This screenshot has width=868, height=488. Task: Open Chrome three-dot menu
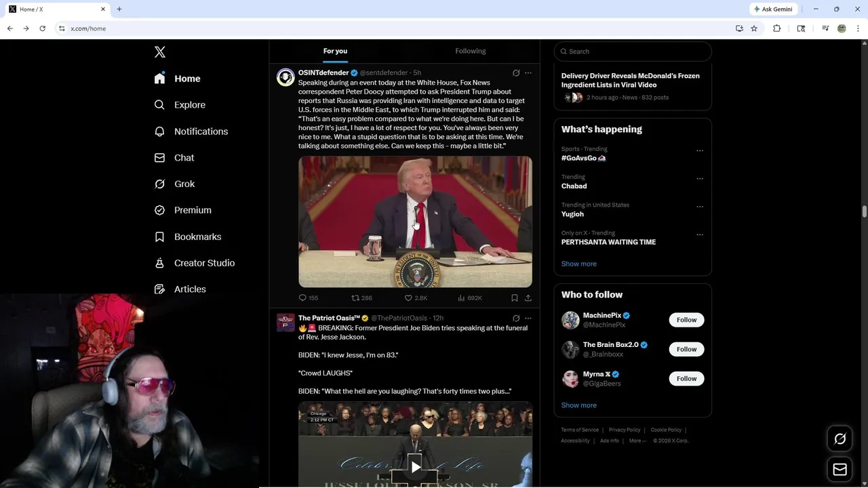[859, 28]
